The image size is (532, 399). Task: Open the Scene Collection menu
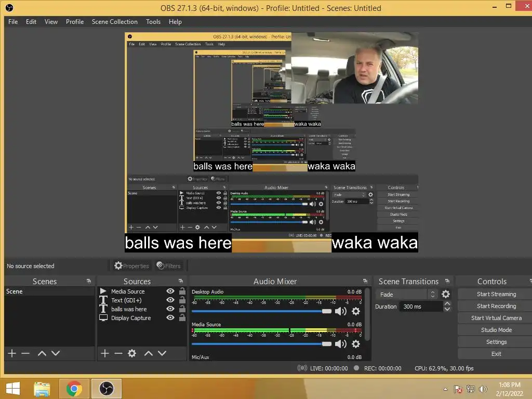pos(115,22)
